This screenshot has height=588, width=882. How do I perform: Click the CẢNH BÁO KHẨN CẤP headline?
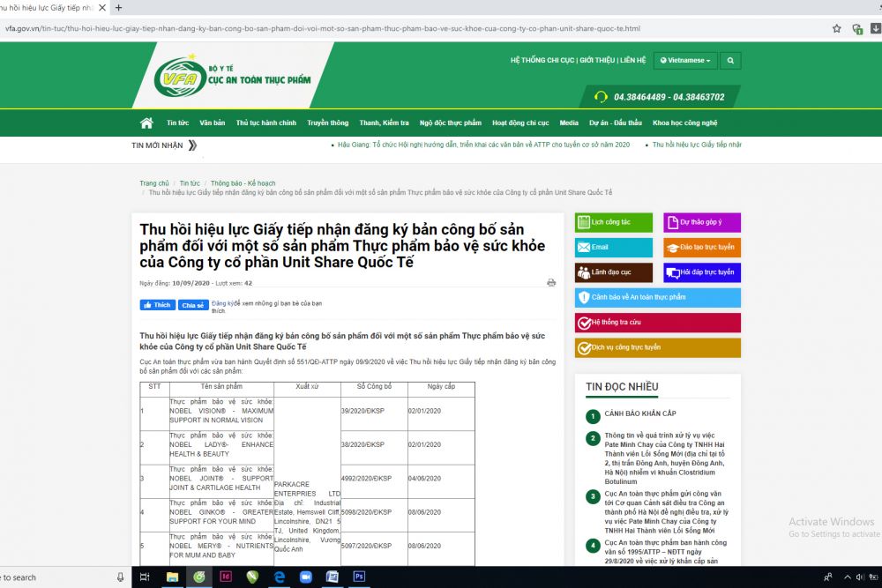coord(640,413)
